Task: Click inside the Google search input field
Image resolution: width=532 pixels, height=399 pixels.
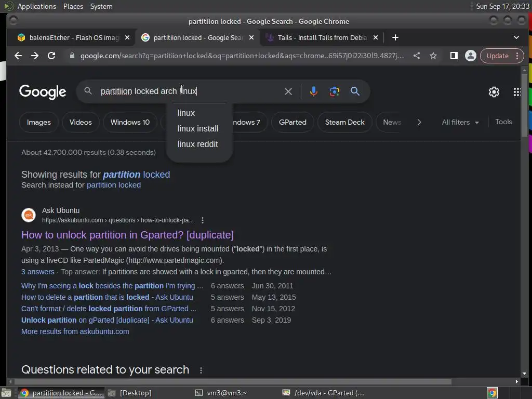Action: coord(190,91)
